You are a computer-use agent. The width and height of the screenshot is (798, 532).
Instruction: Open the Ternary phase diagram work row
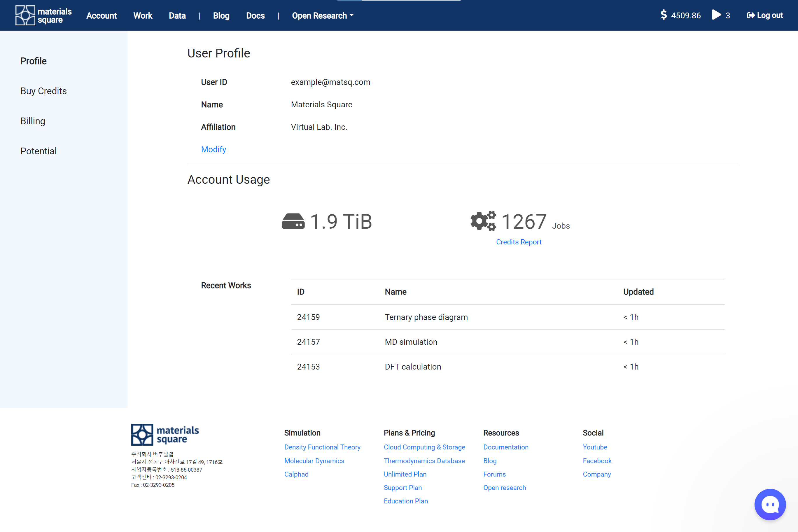[426, 317]
